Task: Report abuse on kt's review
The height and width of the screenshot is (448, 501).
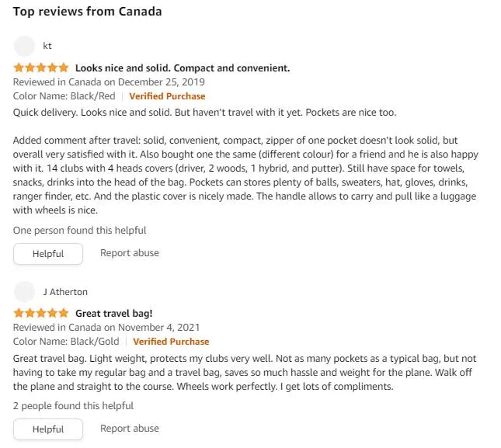Action: click(130, 253)
